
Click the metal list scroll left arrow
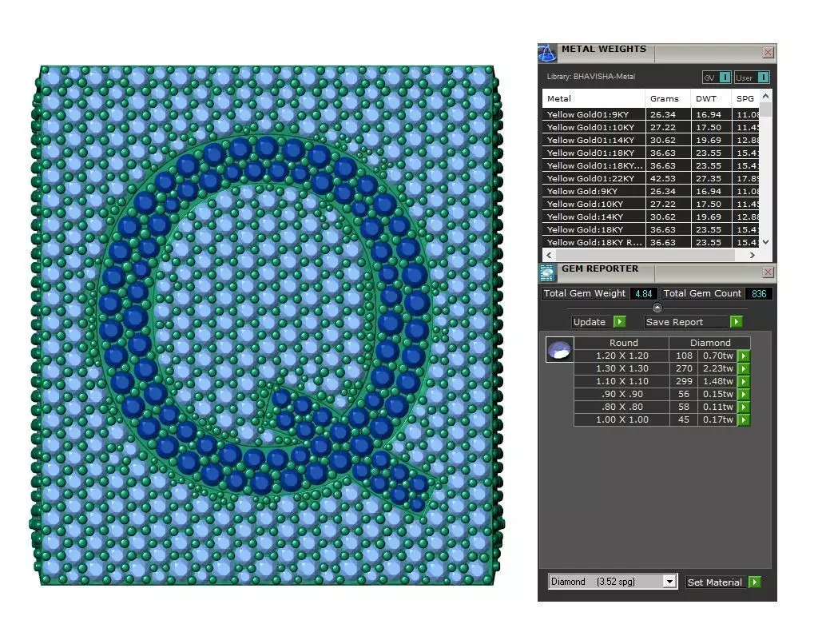point(549,255)
